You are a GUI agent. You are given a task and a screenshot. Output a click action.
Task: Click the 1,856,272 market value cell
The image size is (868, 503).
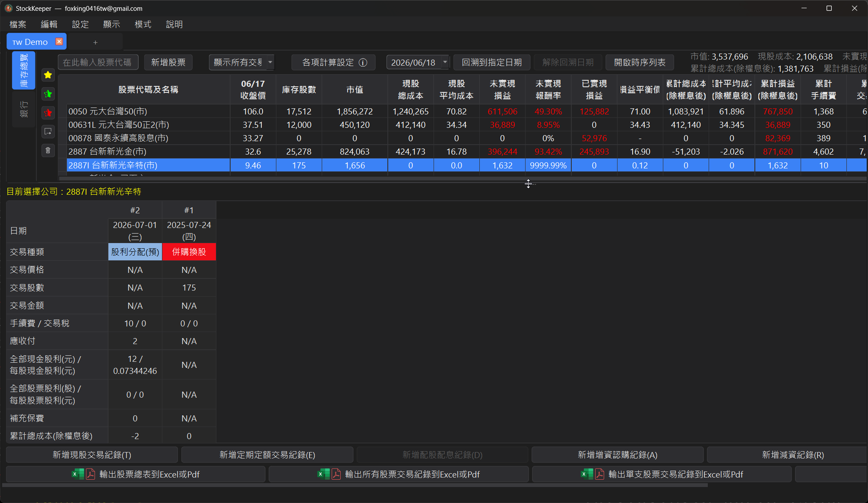tap(355, 111)
